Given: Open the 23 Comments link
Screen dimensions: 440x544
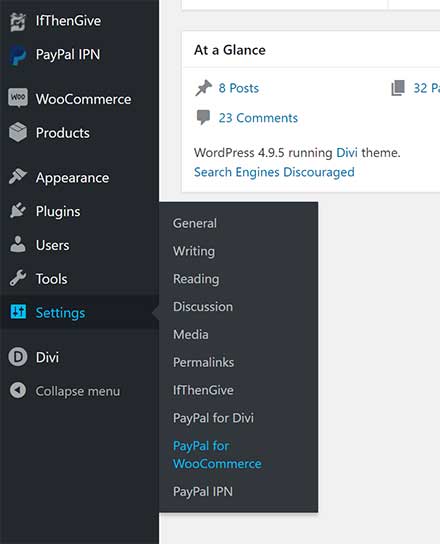Looking at the screenshot, I should click(x=258, y=118).
